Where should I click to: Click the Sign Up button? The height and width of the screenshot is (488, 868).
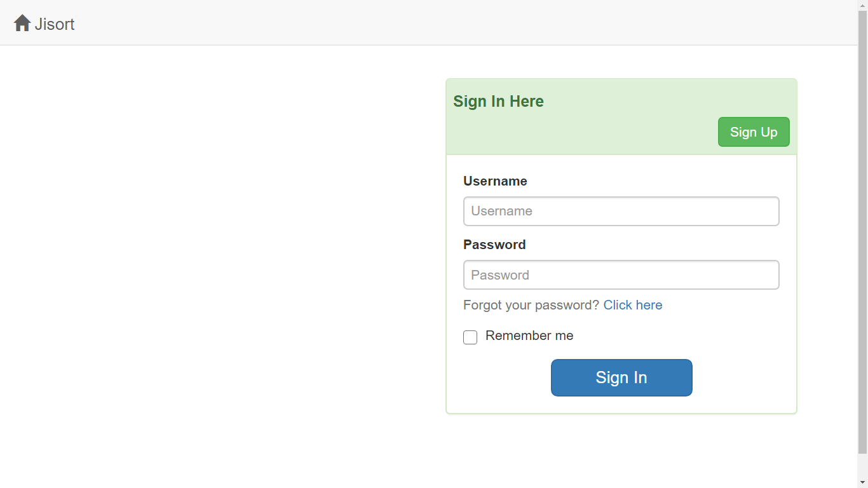(x=754, y=132)
